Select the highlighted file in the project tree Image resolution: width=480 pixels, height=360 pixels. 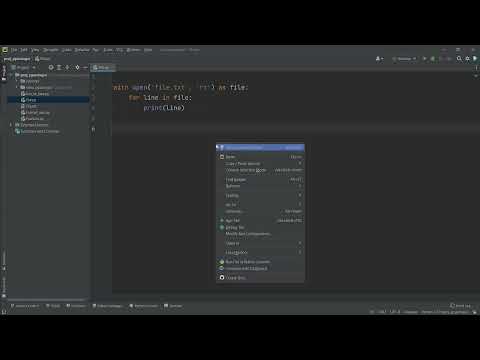[x=48, y=100]
